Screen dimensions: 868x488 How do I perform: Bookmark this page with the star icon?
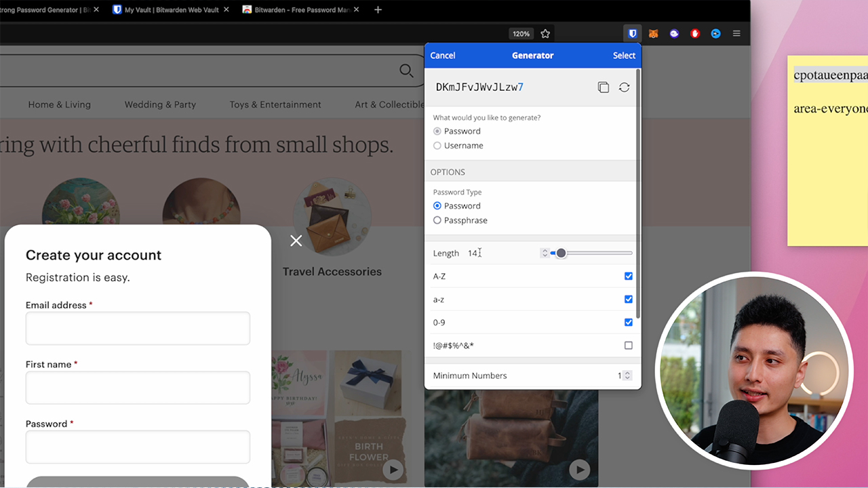(545, 33)
